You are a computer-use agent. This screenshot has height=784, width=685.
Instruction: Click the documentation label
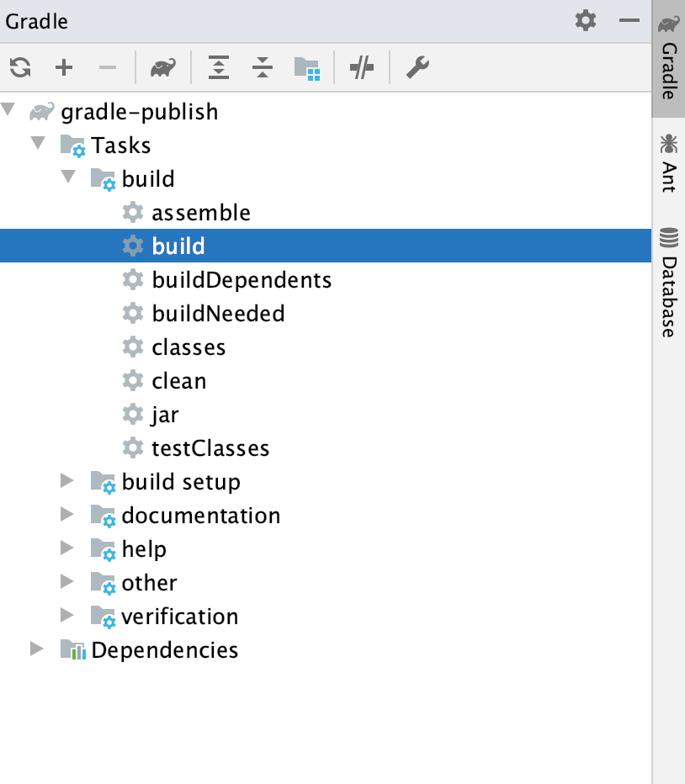(x=201, y=516)
